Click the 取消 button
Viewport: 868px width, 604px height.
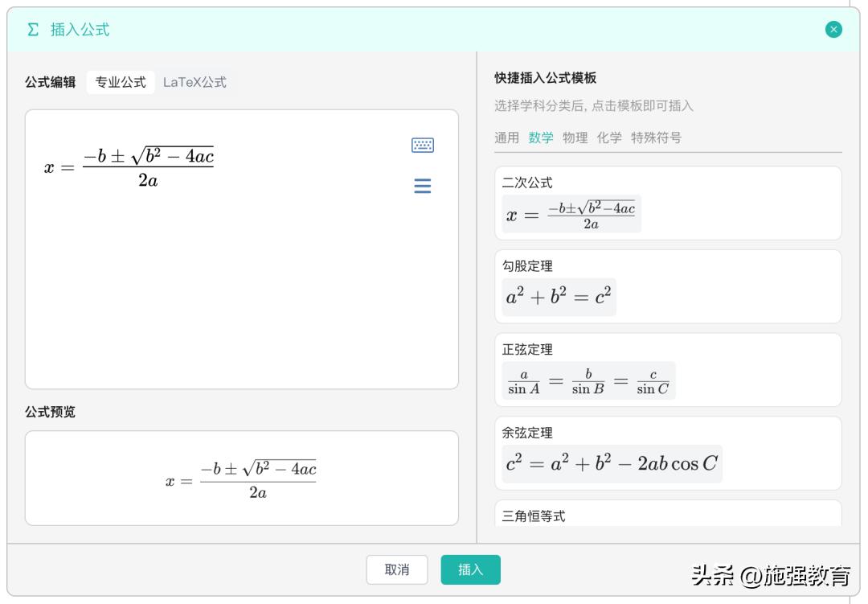click(397, 569)
